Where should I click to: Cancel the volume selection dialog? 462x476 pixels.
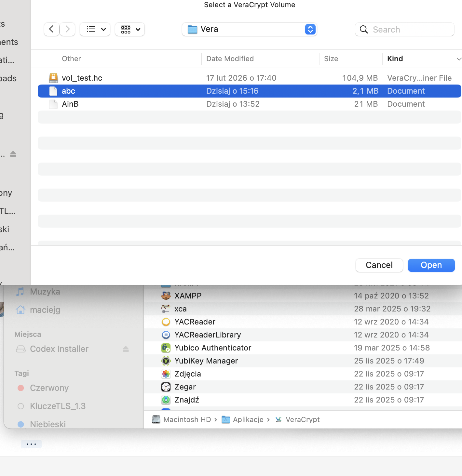379,265
